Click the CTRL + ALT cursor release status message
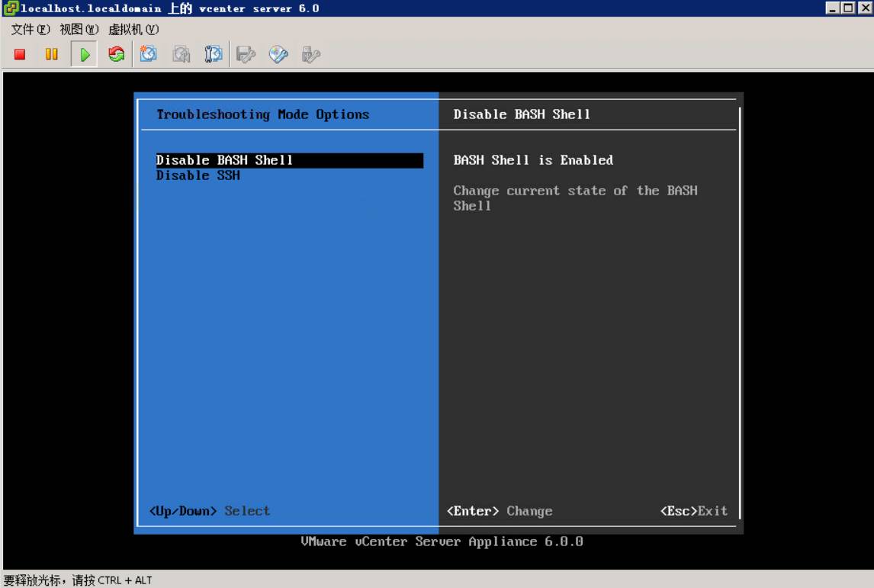Viewport: 874px width, 588px height. (78, 580)
